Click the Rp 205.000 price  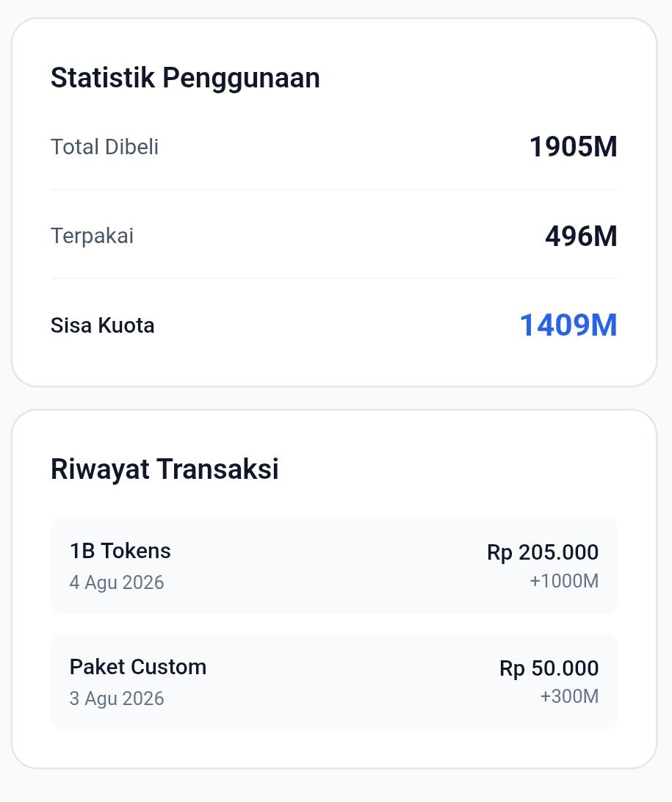pyautogui.click(x=543, y=552)
